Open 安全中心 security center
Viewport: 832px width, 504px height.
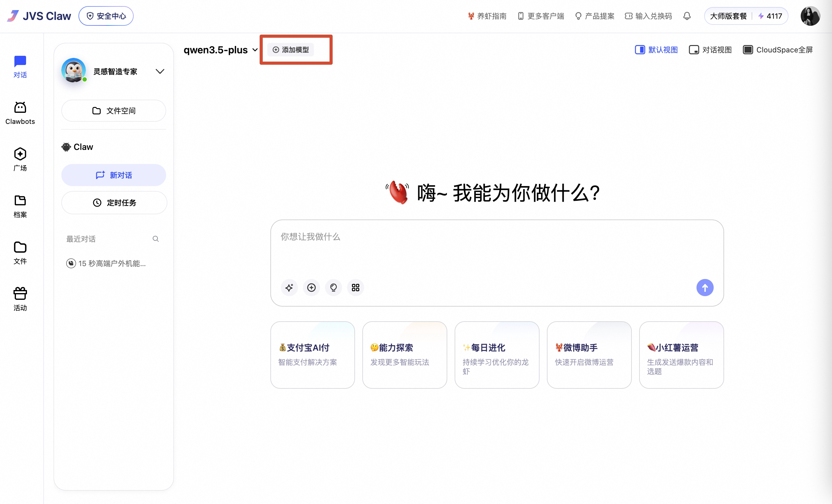[x=106, y=16]
